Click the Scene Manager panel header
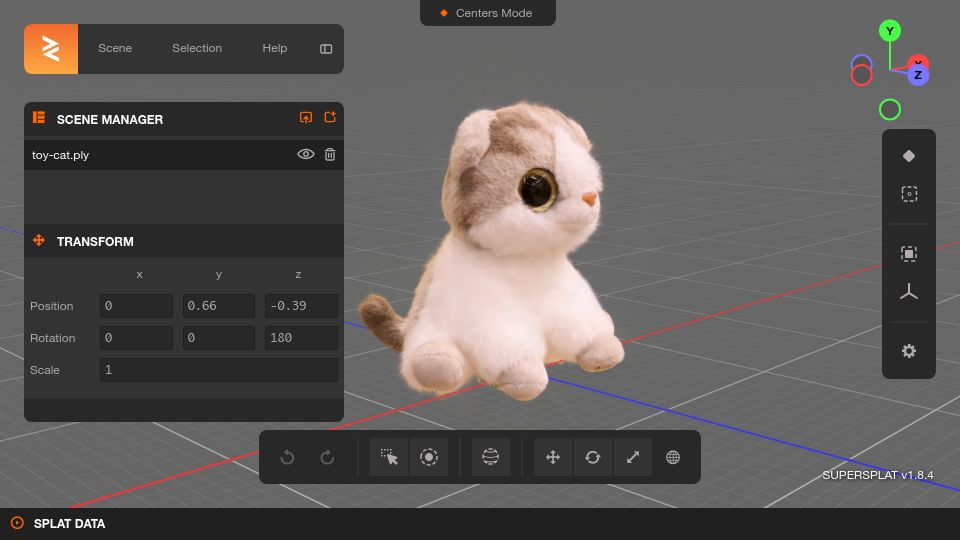Image resolution: width=960 pixels, height=540 pixels. tap(184, 119)
